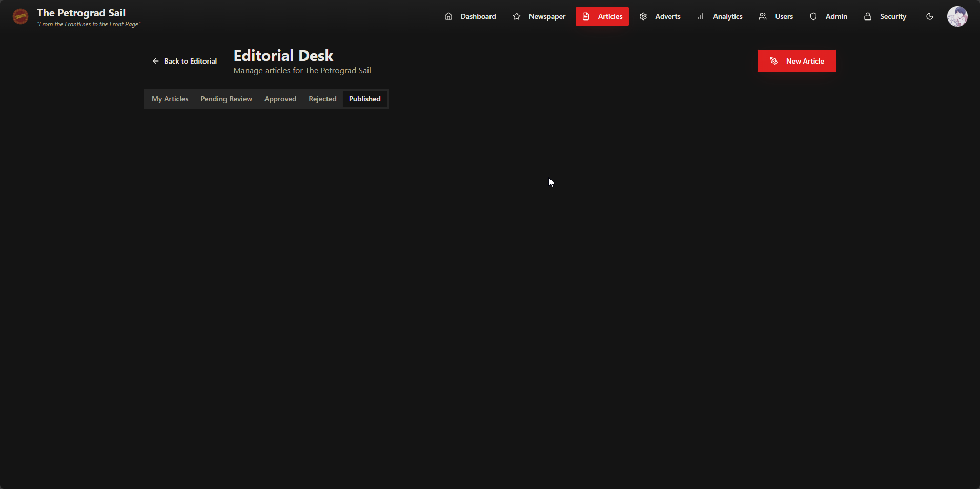Click the New Article button label
This screenshot has width=980, height=489.
805,61
